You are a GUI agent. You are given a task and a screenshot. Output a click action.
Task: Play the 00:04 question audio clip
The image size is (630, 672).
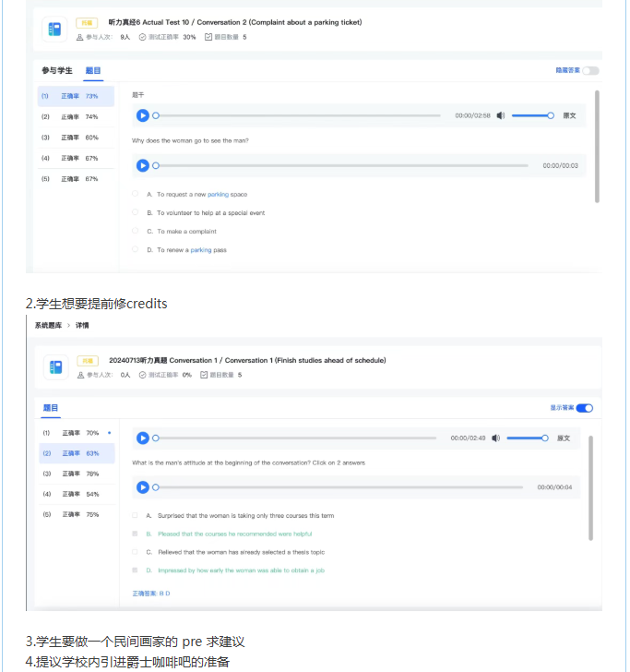pyautogui.click(x=143, y=486)
